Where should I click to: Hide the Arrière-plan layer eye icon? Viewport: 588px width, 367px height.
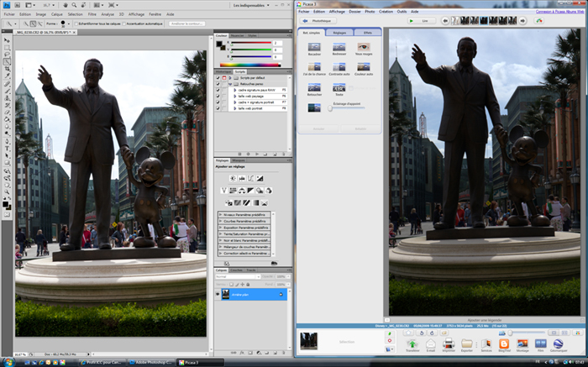(x=218, y=295)
